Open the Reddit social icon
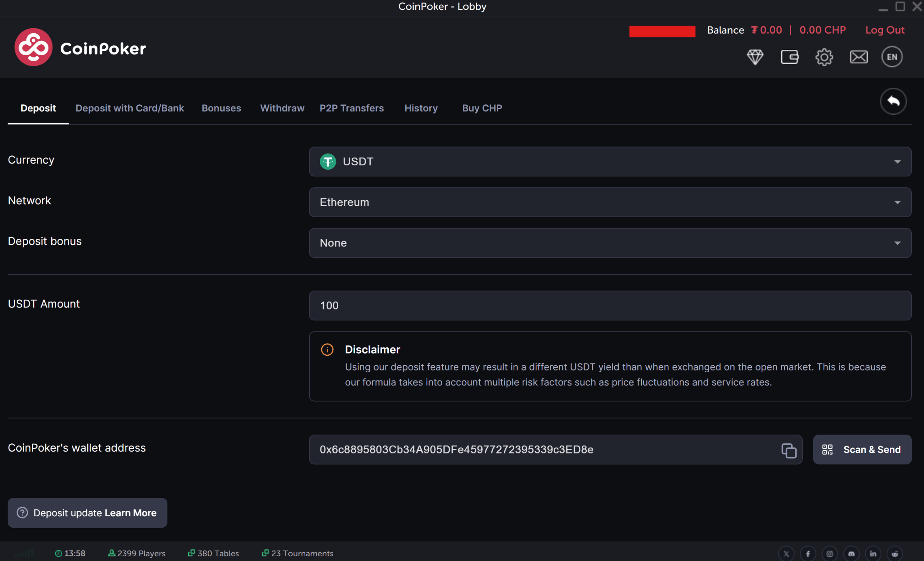Viewport: 924px width, 561px height. click(x=895, y=553)
